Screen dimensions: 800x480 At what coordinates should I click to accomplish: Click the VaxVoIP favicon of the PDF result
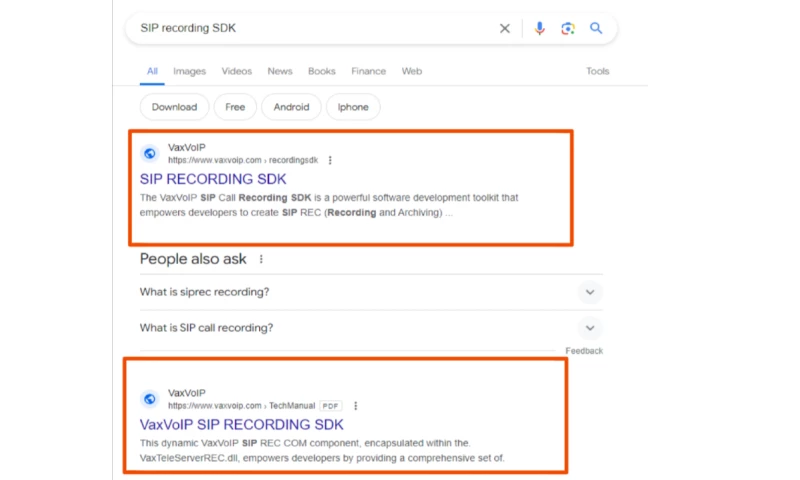tap(149, 399)
